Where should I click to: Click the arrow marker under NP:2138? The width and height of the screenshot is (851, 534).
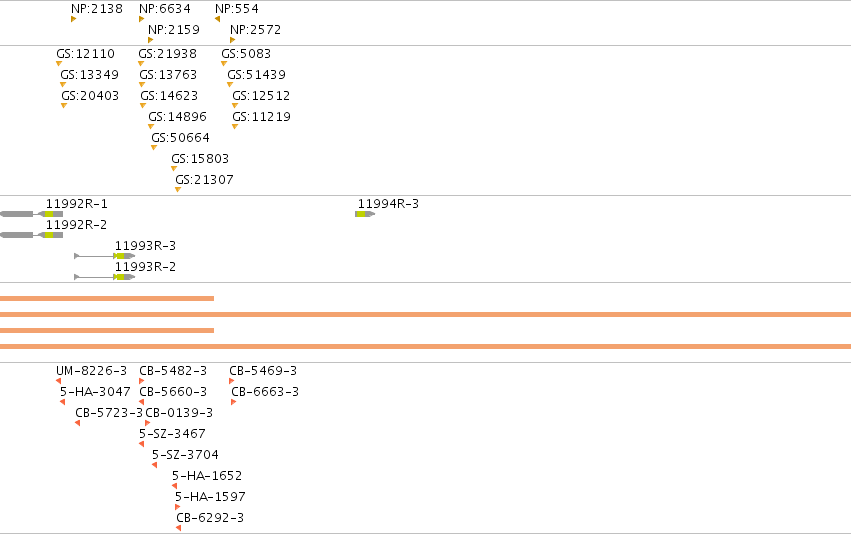tap(73, 20)
